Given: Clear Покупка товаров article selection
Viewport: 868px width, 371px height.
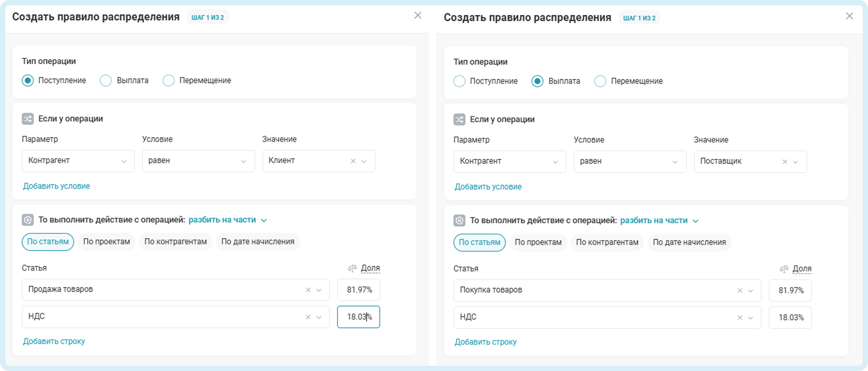Looking at the screenshot, I should point(740,291).
